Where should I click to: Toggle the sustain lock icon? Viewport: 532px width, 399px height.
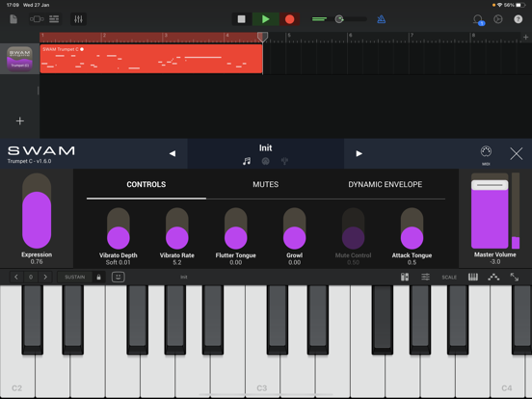(x=98, y=278)
